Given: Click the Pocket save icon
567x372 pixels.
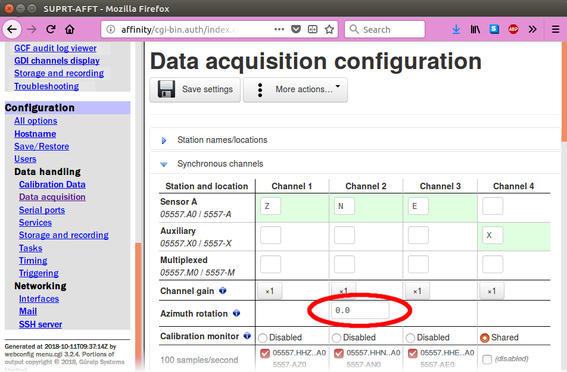Looking at the screenshot, I should pyautogui.click(x=296, y=29).
